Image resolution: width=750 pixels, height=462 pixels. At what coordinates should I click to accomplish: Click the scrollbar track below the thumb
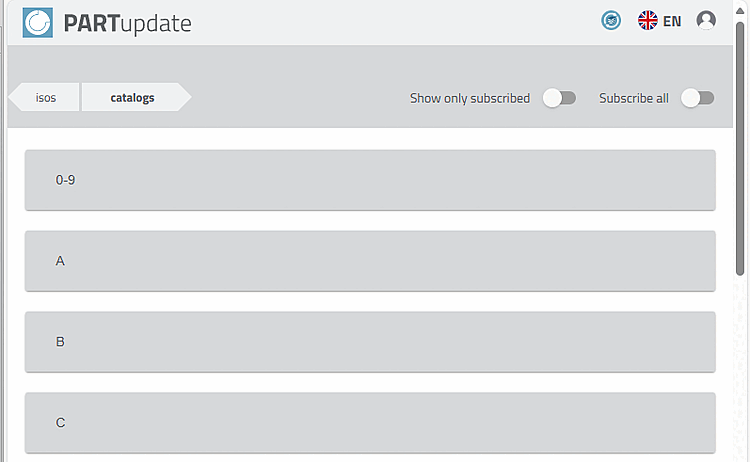point(740,370)
